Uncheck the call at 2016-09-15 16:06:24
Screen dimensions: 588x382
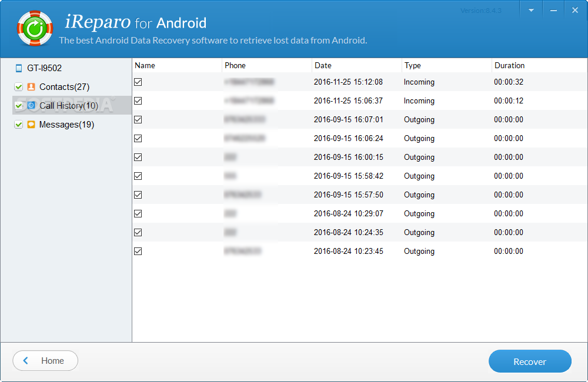[138, 138]
